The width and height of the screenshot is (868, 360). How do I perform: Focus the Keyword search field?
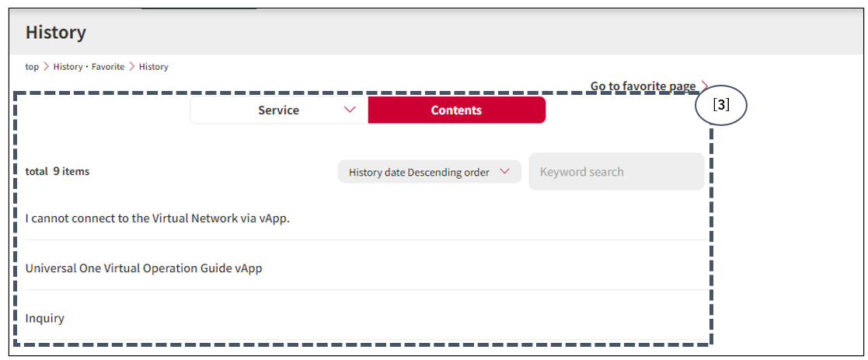pos(616,172)
